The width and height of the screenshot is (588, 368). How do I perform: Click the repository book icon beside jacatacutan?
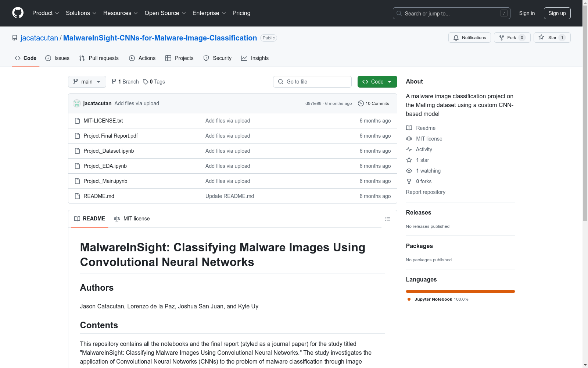click(15, 38)
